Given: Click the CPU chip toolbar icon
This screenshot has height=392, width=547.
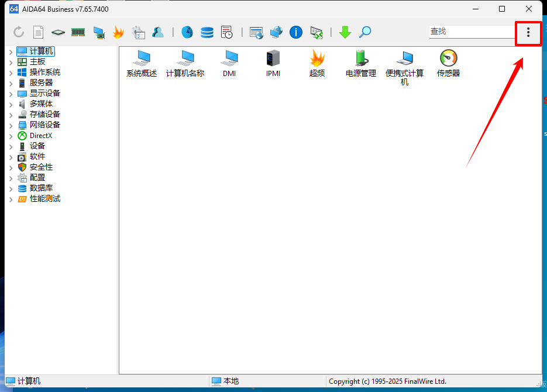Looking at the screenshot, I should [x=58, y=32].
